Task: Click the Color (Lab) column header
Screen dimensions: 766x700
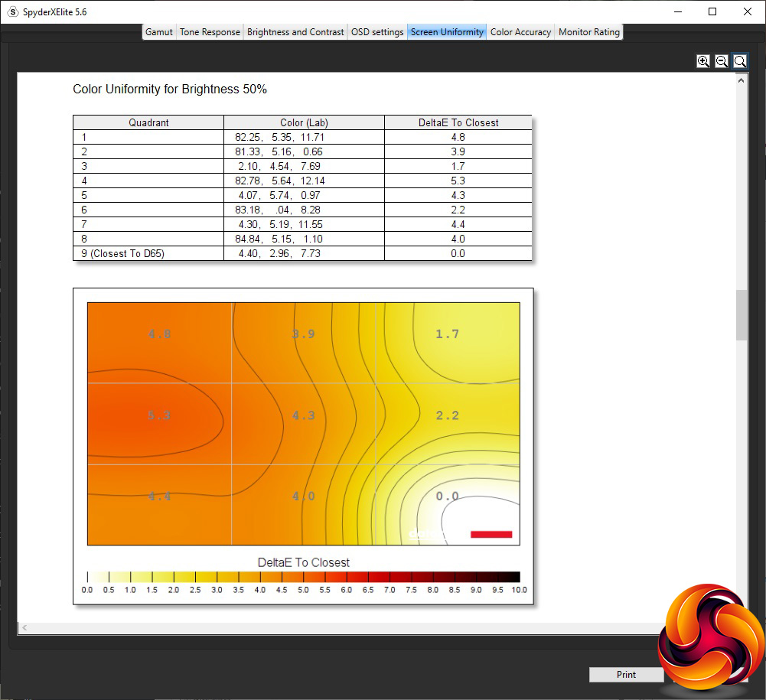Action: click(x=304, y=122)
